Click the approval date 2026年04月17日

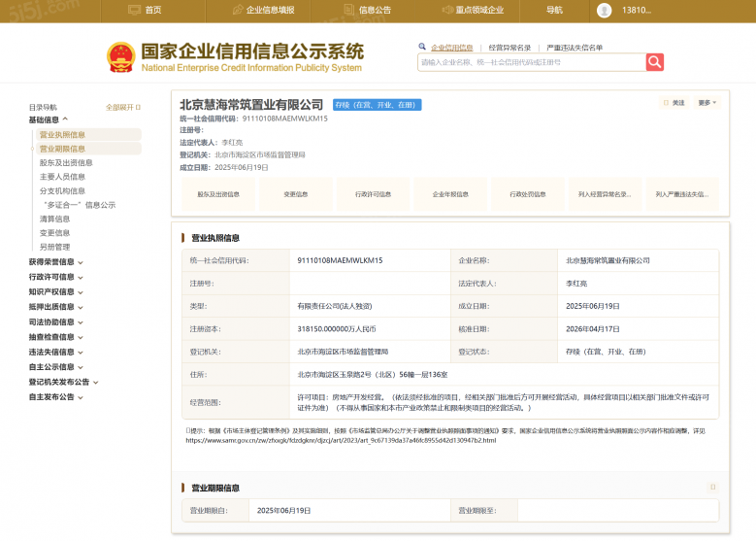tap(593, 329)
